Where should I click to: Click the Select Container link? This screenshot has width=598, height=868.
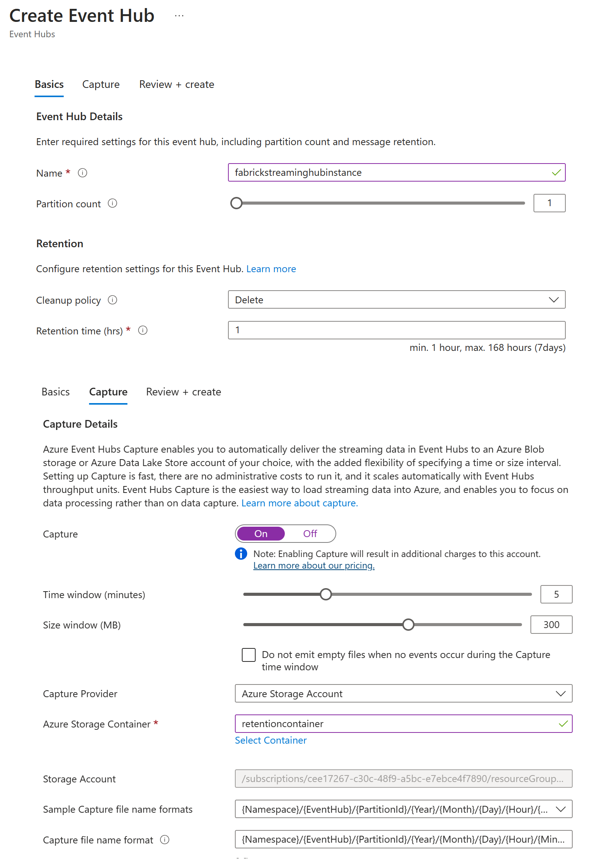coord(271,741)
